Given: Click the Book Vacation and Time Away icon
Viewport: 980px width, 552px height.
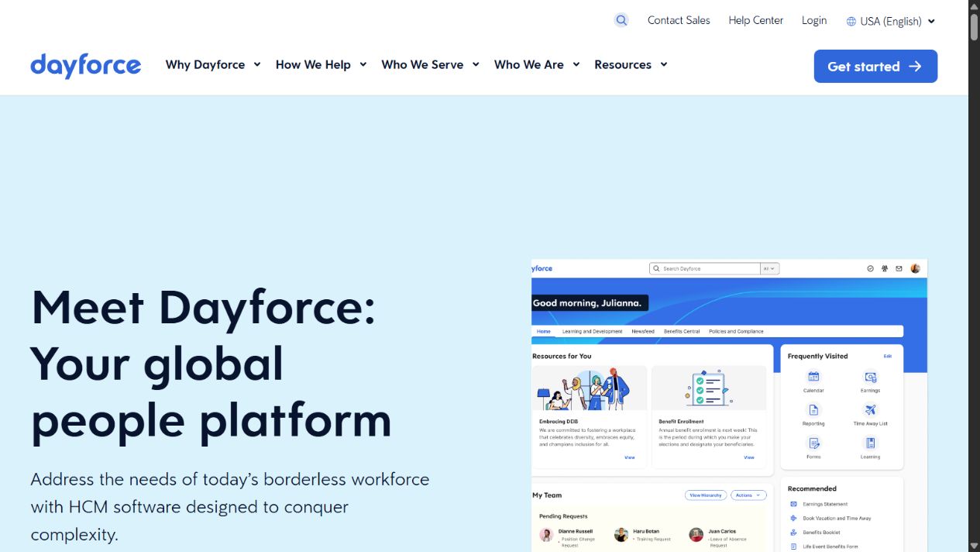Looking at the screenshot, I should pos(793,518).
